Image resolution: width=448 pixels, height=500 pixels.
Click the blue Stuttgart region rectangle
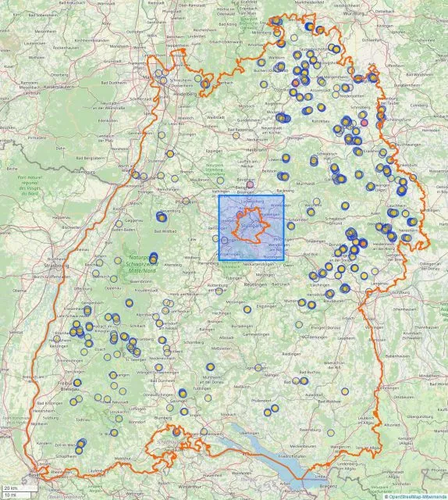(251, 228)
